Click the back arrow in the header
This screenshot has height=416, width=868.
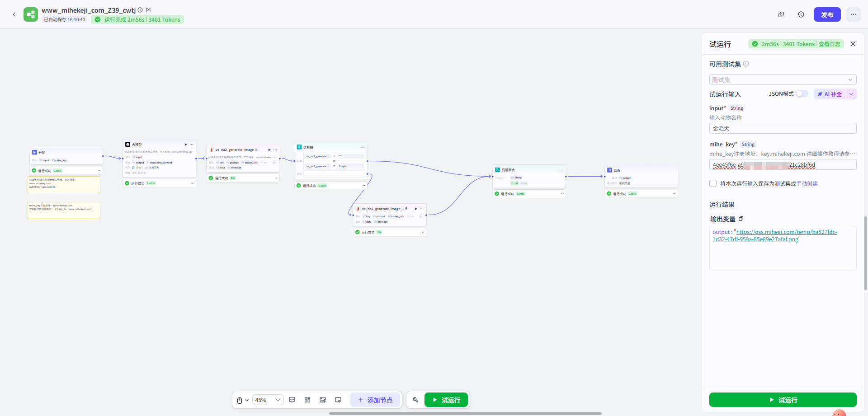(x=14, y=14)
